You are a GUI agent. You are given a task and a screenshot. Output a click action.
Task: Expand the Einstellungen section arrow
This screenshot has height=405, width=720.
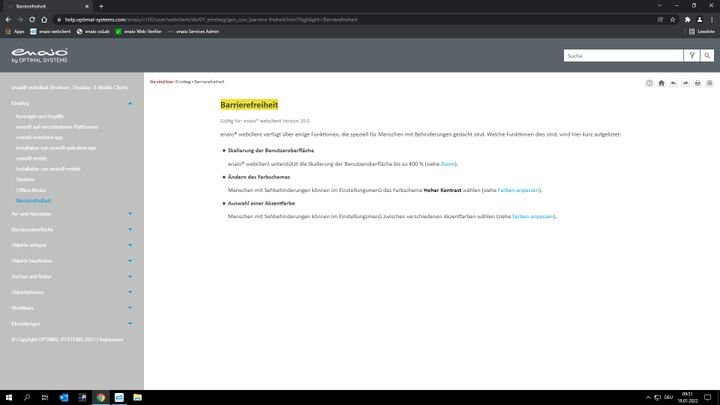click(x=130, y=324)
